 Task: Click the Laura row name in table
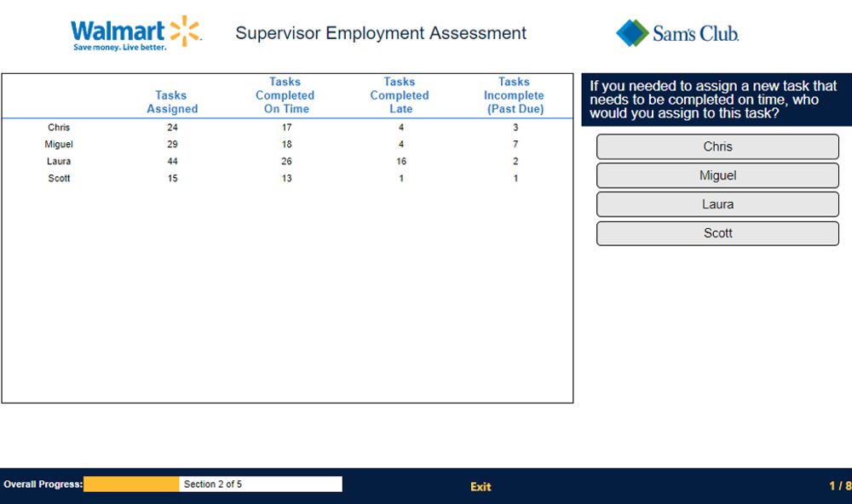click(59, 162)
